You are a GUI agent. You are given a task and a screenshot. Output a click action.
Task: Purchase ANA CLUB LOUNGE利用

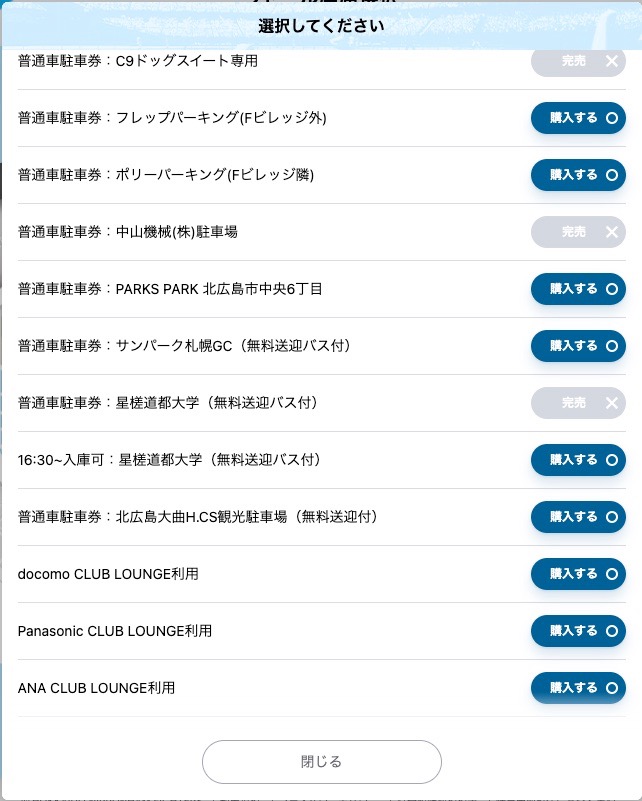[x=578, y=688]
